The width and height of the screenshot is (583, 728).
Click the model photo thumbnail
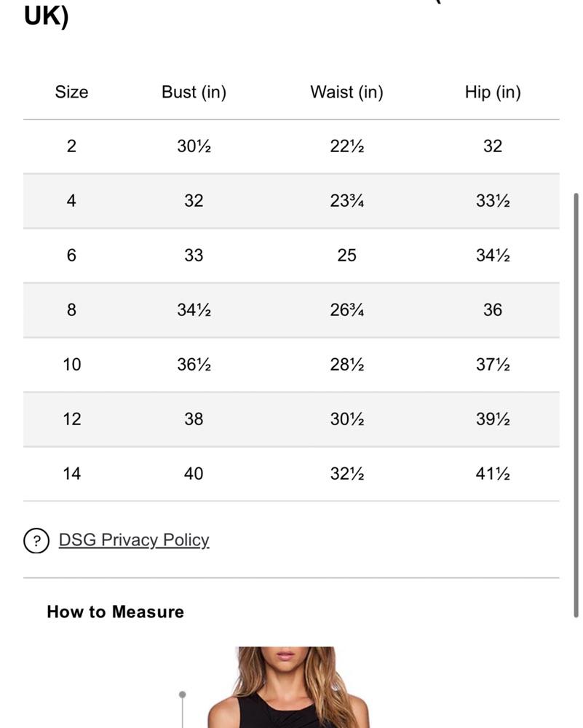287,687
